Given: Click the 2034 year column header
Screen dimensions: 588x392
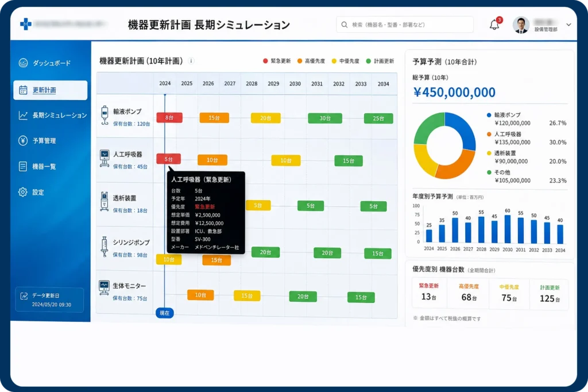Looking at the screenshot, I should pyautogui.click(x=383, y=84).
